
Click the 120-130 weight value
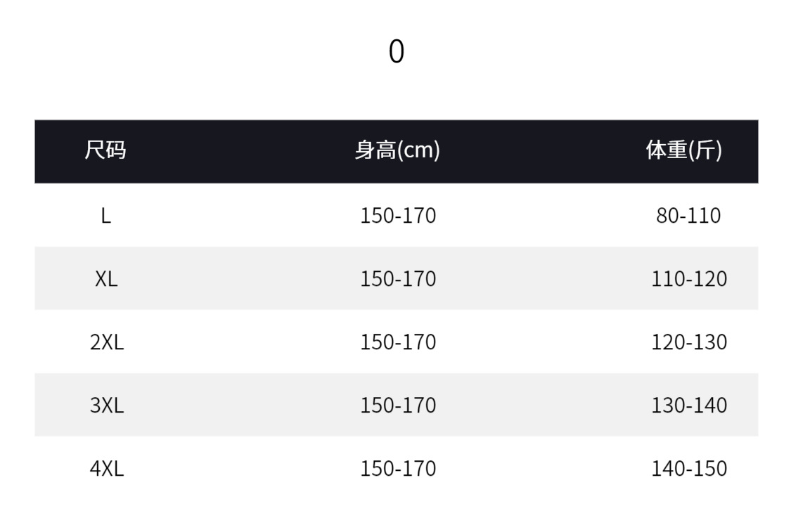coord(688,342)
